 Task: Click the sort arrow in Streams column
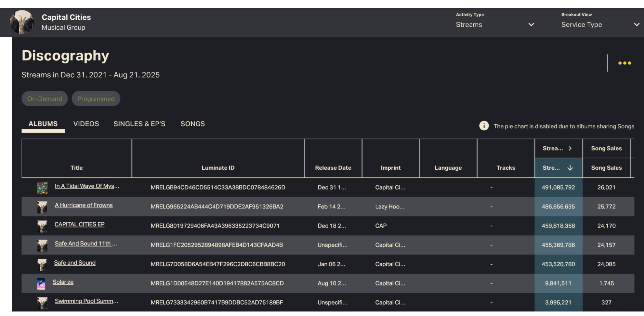(570, 168)
